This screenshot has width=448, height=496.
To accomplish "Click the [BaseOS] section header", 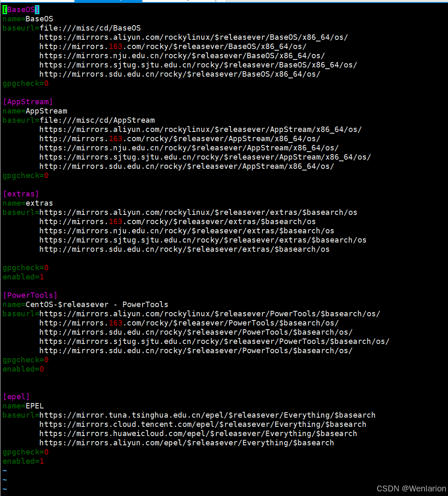I will coord(21,10).
